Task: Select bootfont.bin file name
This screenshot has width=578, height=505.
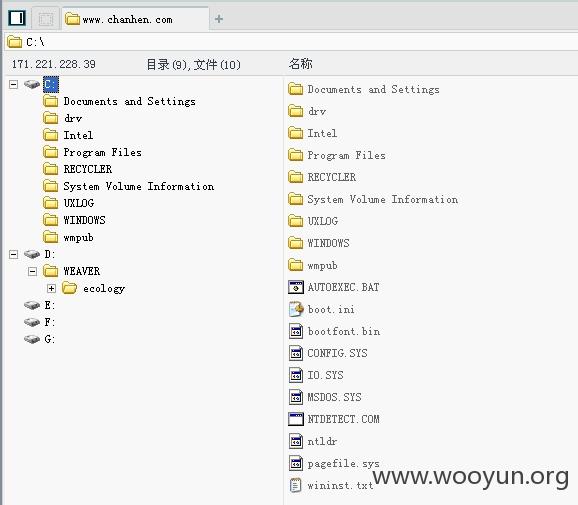Action: pos(344,331)
